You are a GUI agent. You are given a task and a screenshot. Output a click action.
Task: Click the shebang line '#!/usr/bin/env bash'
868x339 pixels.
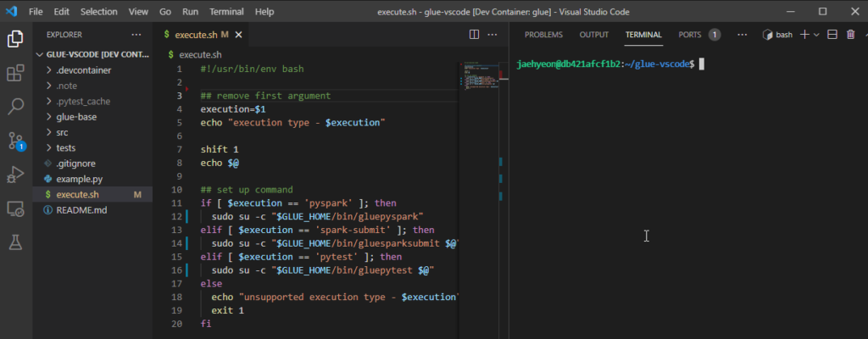(252, 69)
